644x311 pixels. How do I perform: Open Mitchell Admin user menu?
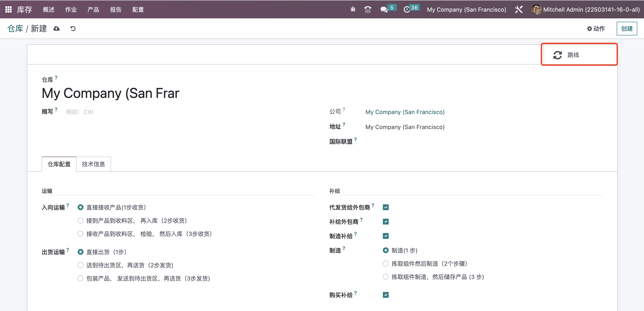[x=586, y=9]
